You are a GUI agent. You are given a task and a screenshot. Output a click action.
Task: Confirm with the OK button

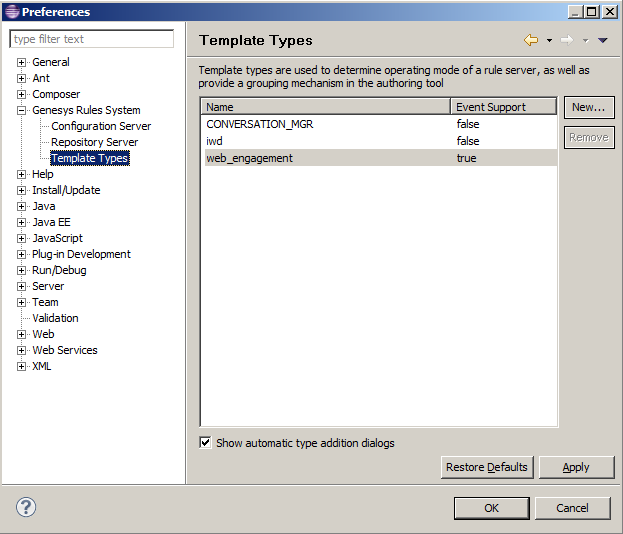(x=491, y=508)
